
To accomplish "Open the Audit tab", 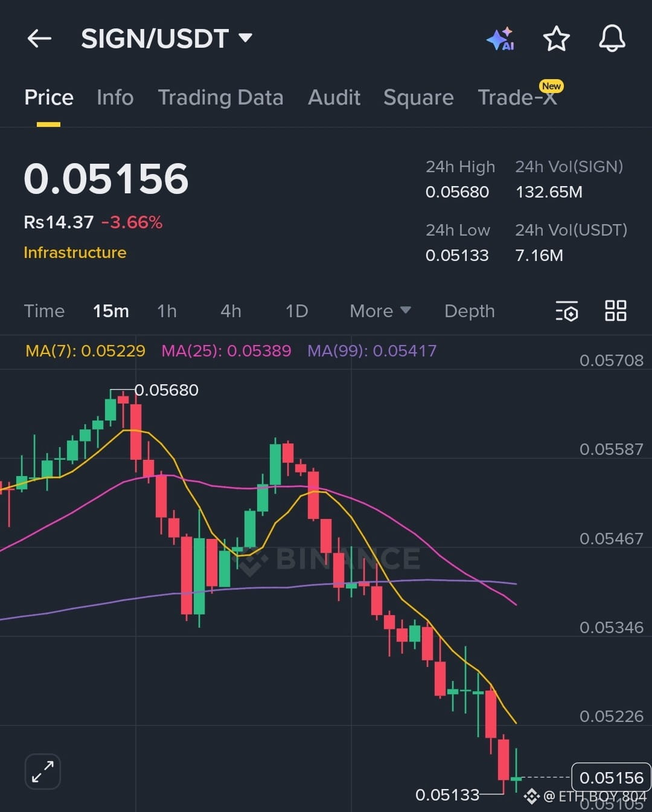I will [334, 97].
